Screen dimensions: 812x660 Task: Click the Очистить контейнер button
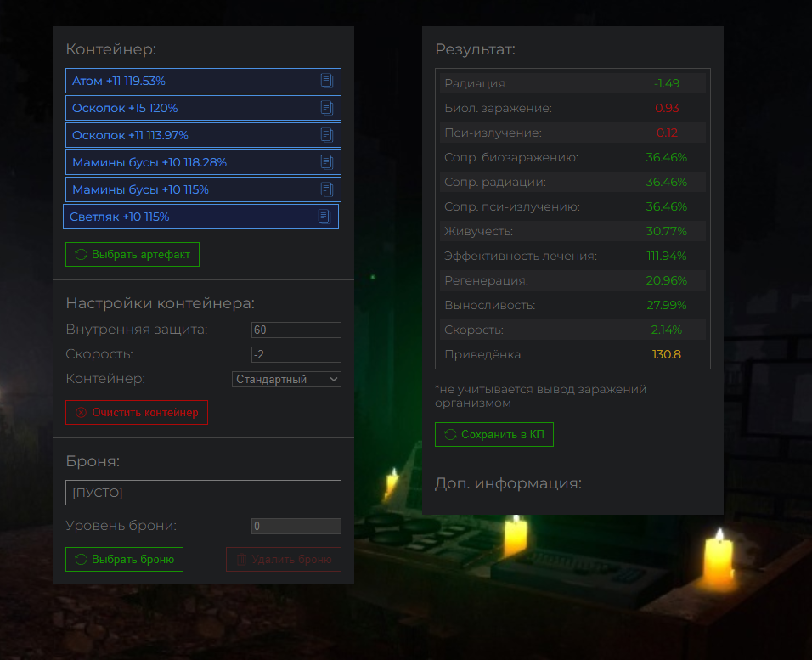(x=136, y=412)
